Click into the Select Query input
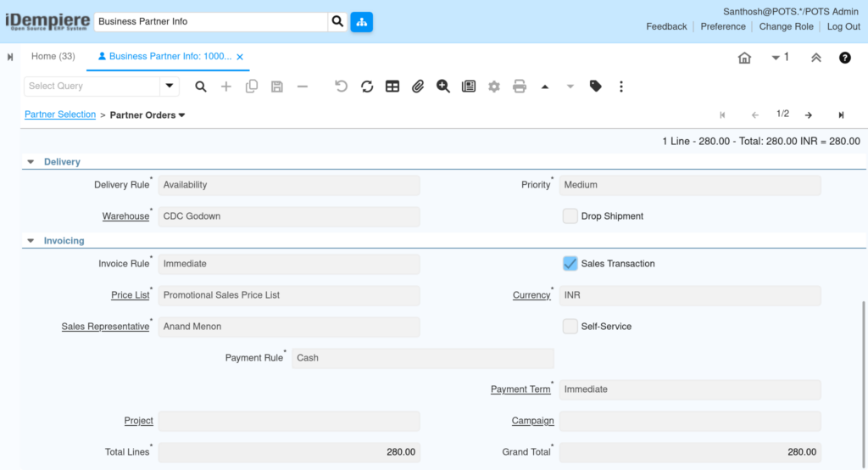 pyautogui.click(x=92, y=87)
